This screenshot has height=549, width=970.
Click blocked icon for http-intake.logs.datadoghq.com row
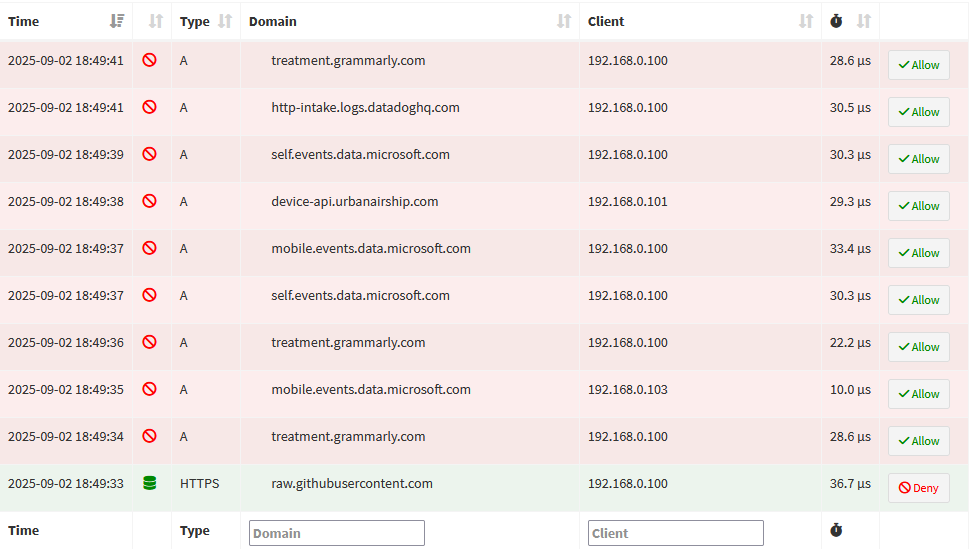tap(149, 107)
